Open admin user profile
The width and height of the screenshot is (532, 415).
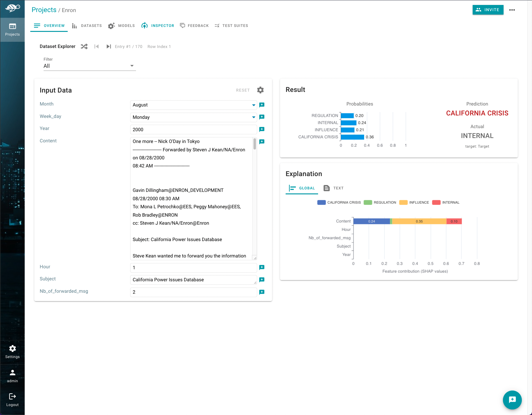pos(12,376)
